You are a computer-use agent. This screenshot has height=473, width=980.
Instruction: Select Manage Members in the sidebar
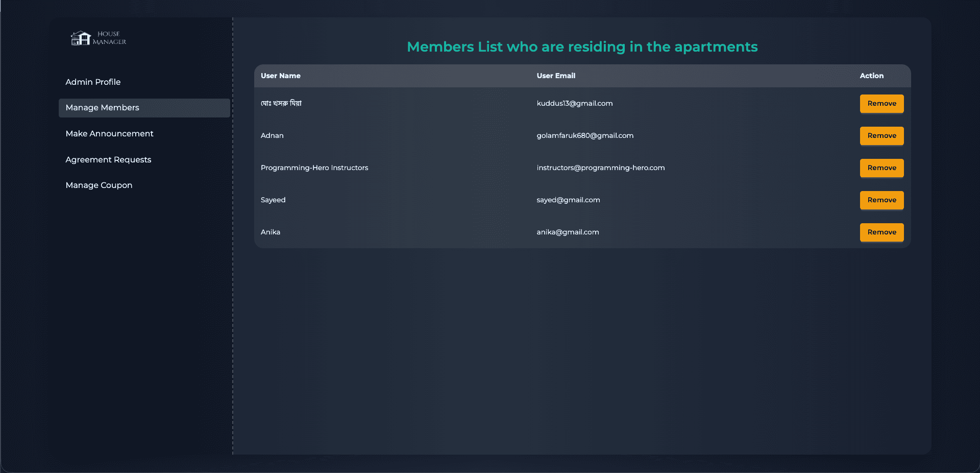[x=144, y=108]
